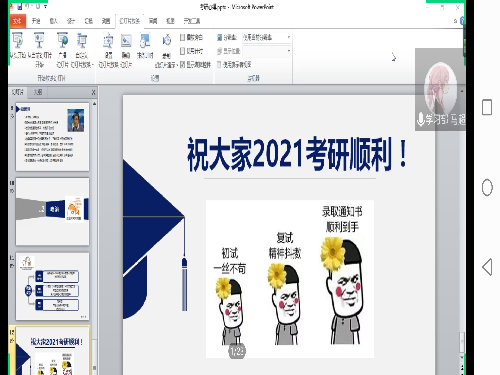Switch to the Design (设计) ribbon tab
500x375 pixels.
click(71, 21)
